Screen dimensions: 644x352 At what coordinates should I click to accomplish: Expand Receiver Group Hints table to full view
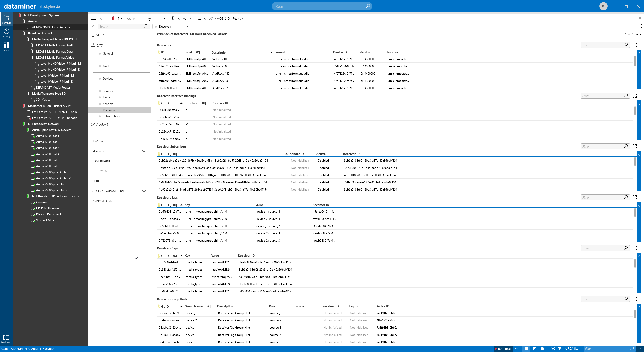[635, 299]
